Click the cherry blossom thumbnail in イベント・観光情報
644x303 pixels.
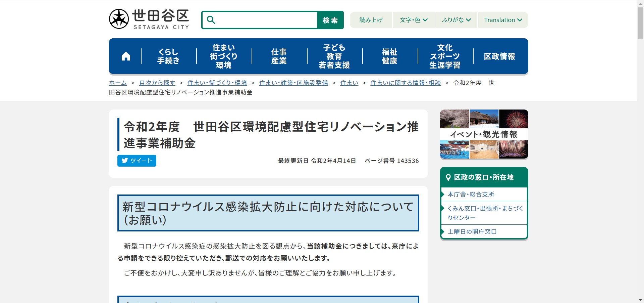(454, 119)
